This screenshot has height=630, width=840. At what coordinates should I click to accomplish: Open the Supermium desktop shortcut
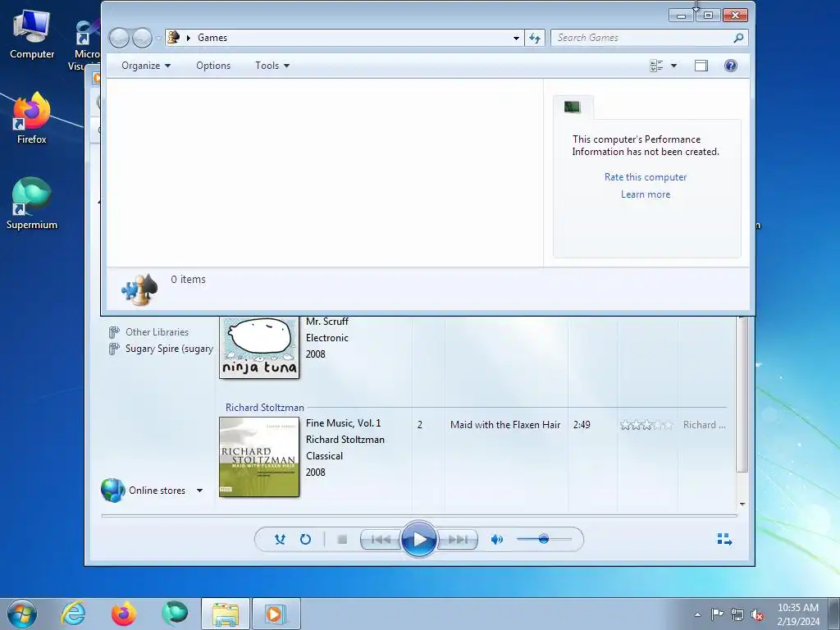32,203
